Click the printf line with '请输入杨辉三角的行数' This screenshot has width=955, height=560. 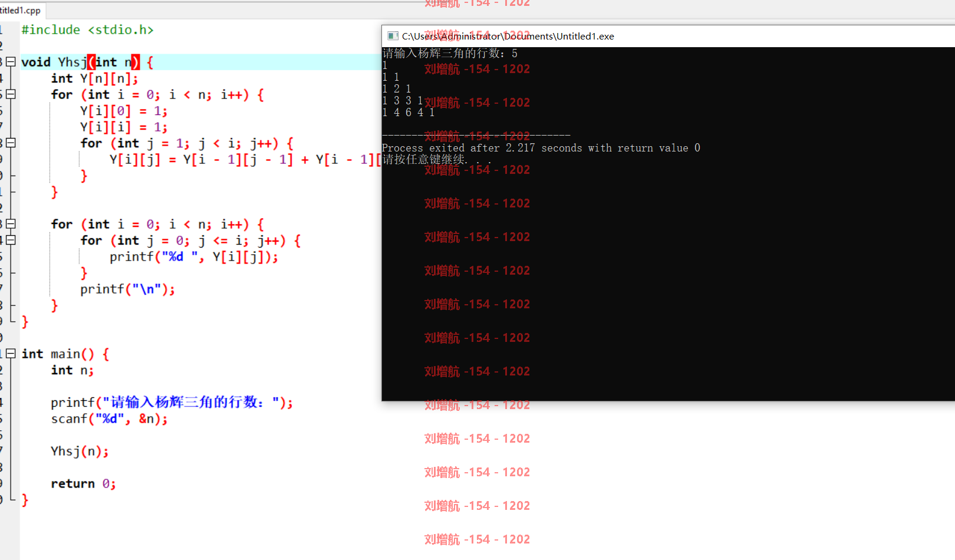point(172,402)
